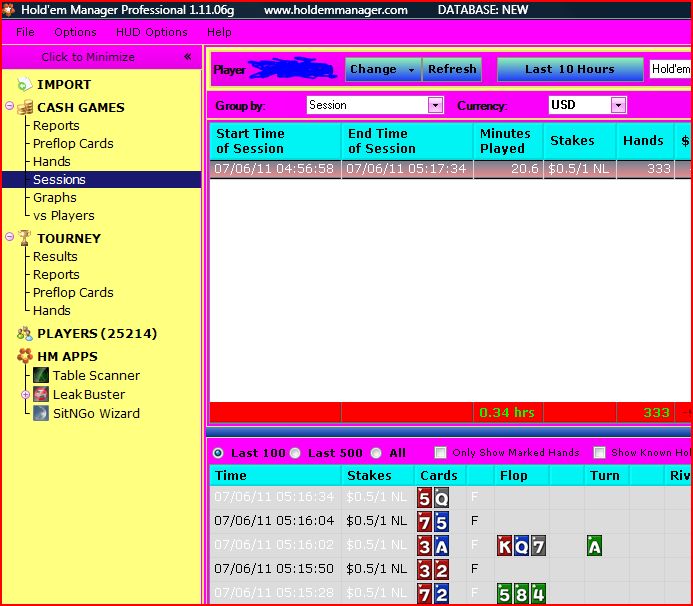The image size is (693, 606).
Task: Click the Tourney trophy icon
Action: click(25, 238)
